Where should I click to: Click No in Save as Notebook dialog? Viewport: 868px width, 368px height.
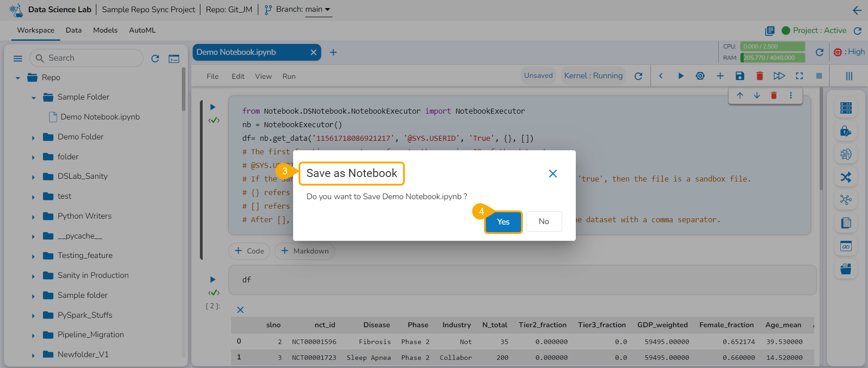544,221
